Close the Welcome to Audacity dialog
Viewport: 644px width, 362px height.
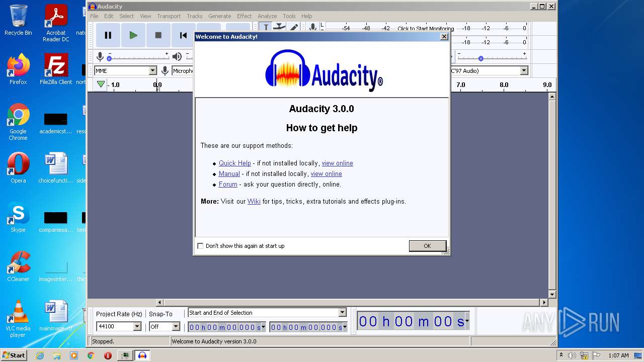444,37
